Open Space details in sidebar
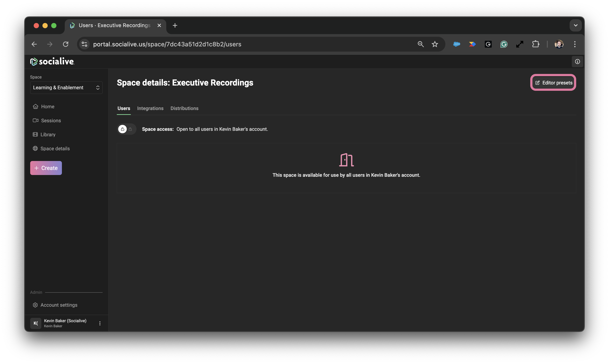The height and width of the screenshot is (364, 609). [x=55, y=148]
